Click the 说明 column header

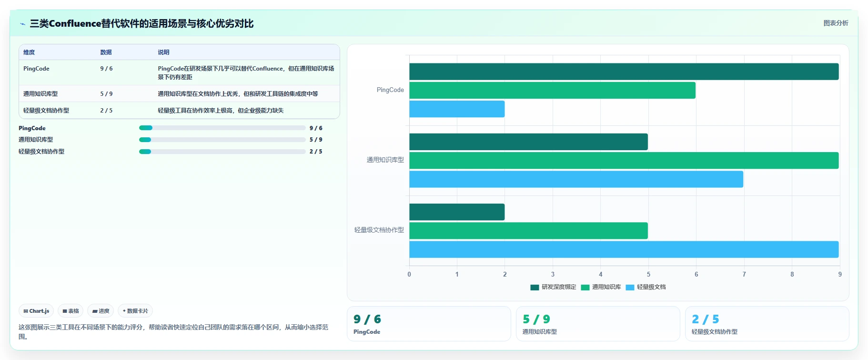point(163,52)
